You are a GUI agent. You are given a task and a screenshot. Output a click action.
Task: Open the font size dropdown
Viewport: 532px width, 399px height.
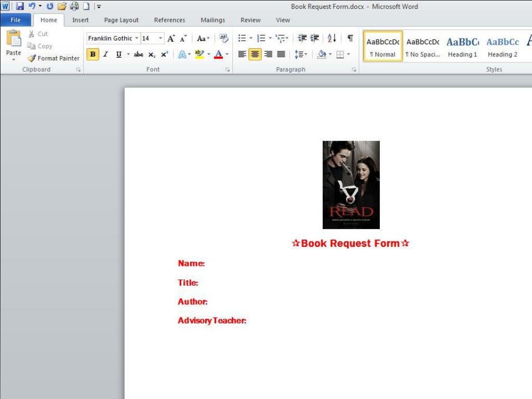coord(161,38)
